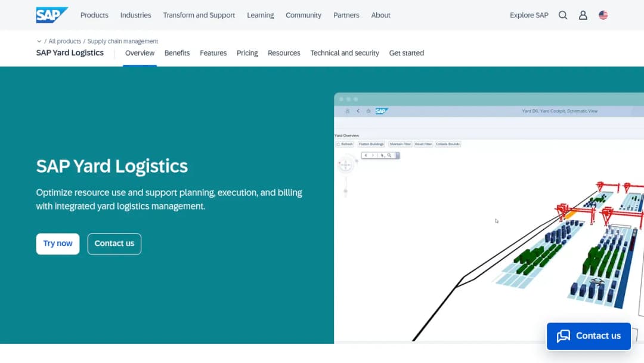Click SAP logo inside demo window
The image size is (644, 363).
(382, 111)
